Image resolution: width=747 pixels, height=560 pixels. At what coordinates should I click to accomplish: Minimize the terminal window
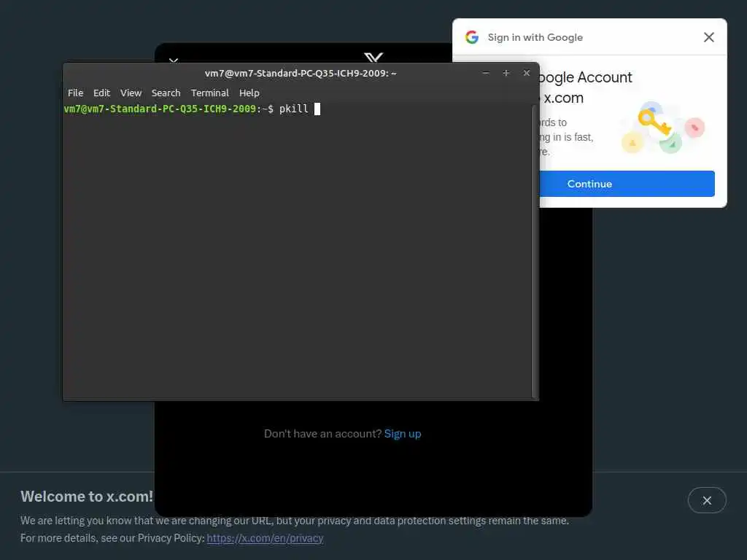pos(486,73)
